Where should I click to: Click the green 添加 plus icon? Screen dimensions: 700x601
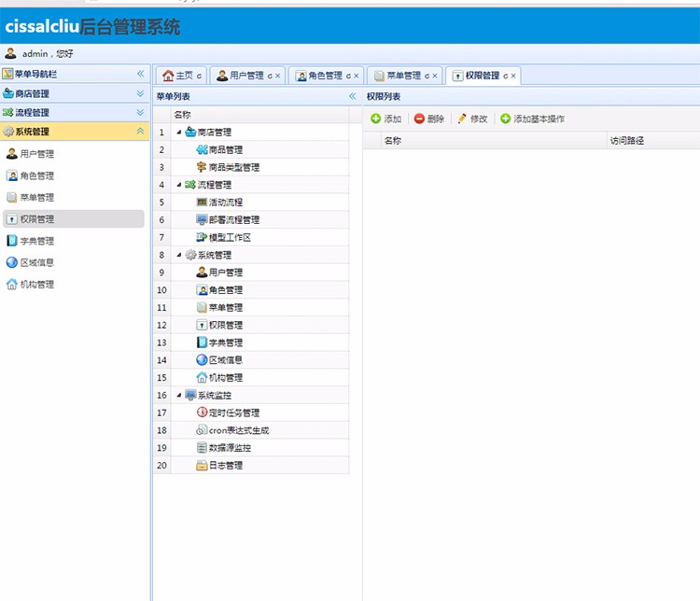(x=376, y=119)
